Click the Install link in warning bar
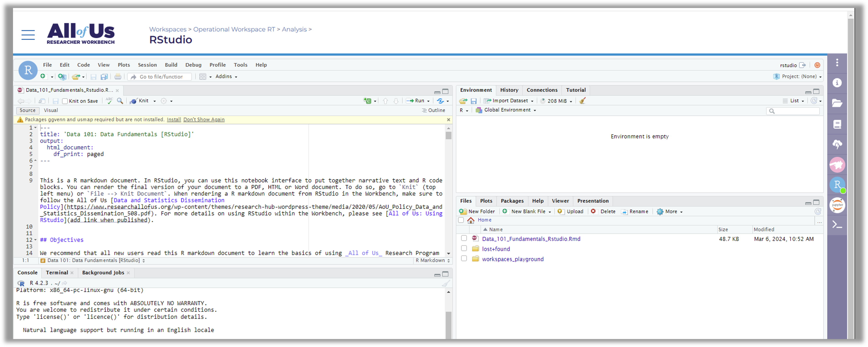The image size is (868, 347). (174, 120)
